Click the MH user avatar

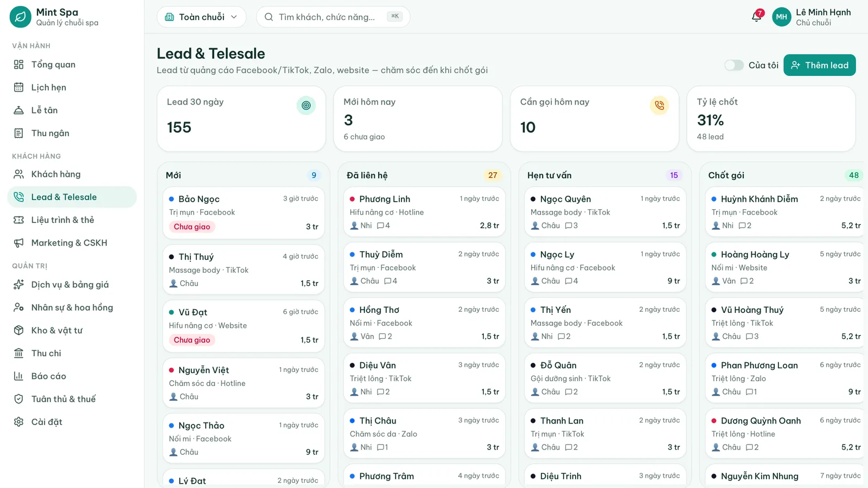781,17
